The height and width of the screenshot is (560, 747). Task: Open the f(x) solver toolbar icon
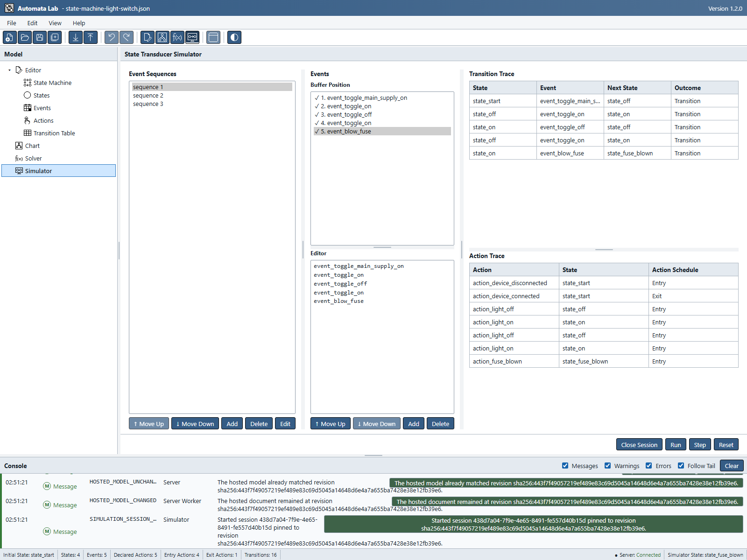pyautogui.click(x=177, y=37)
